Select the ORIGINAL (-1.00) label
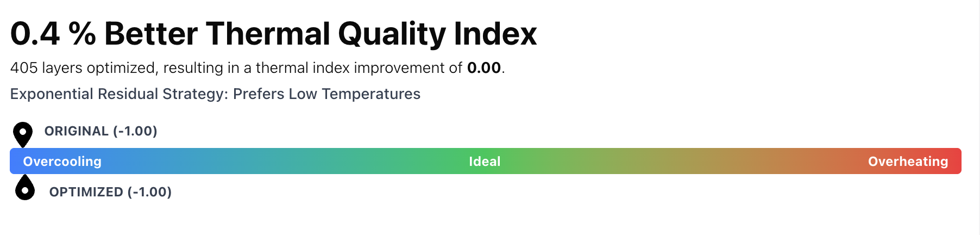Image resolution: width=980 pixels, height=235 pixels. click(x=100, y=131)
